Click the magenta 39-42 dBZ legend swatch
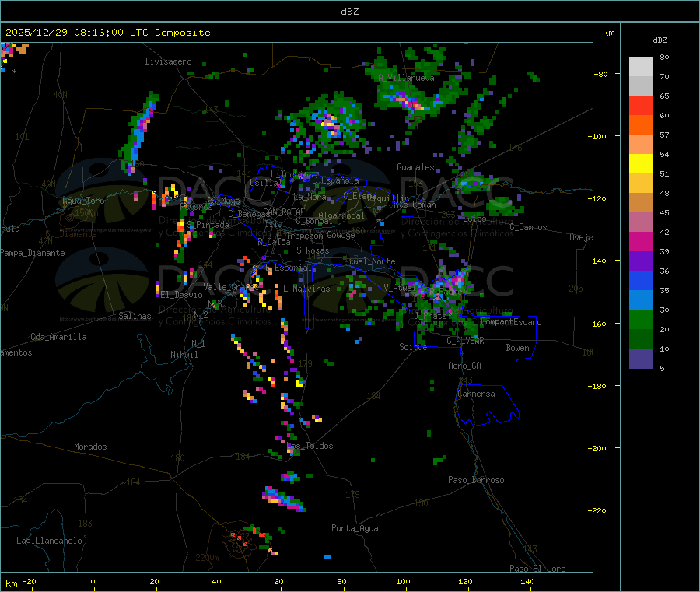This screenshot has height=592, width=700. point(641,241)
